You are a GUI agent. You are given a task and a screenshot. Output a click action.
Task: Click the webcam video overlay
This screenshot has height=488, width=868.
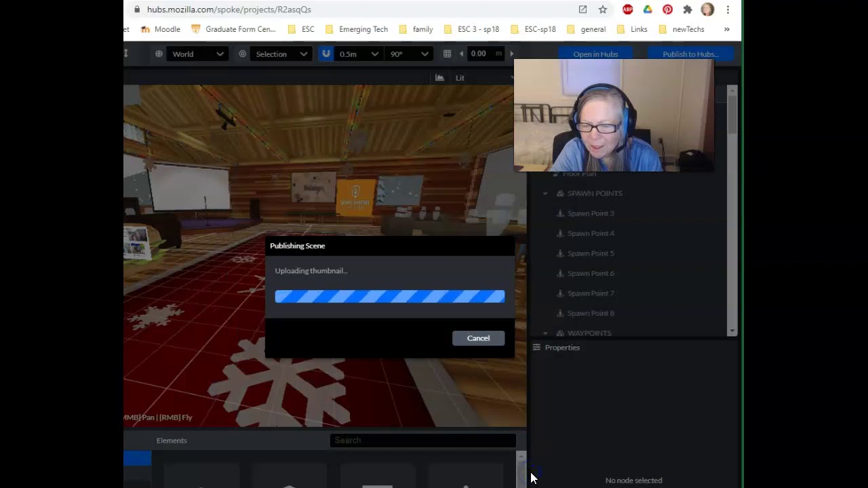614,115
